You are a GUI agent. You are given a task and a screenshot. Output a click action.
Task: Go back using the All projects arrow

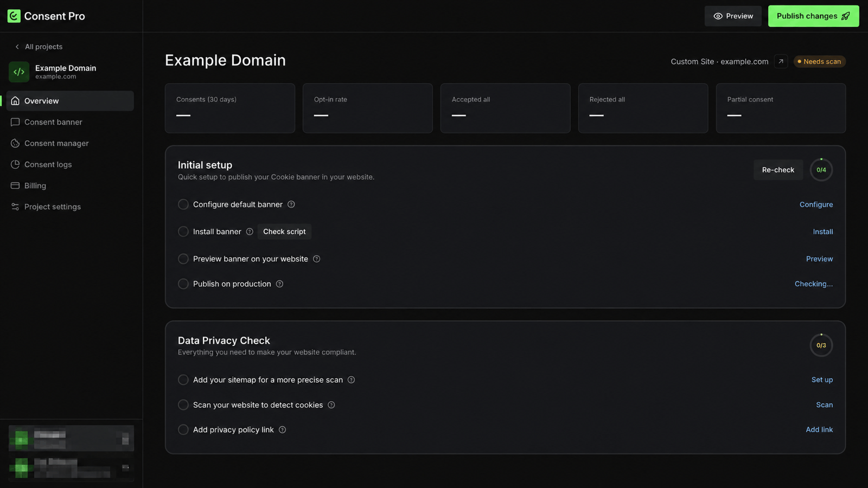tap(17, 47)
